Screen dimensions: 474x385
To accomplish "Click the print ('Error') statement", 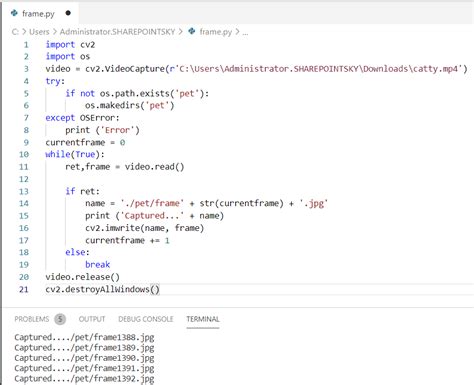I will 102,130.
